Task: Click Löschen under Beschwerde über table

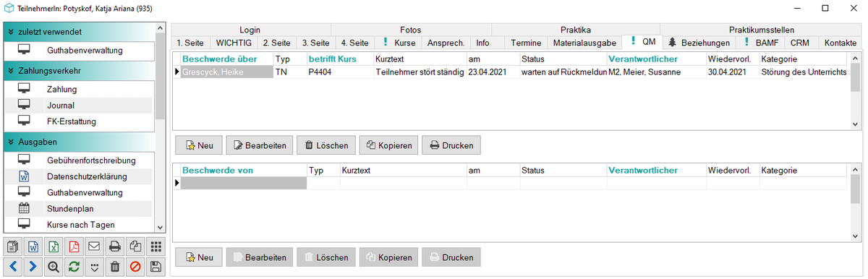Action: click(326, 145)
